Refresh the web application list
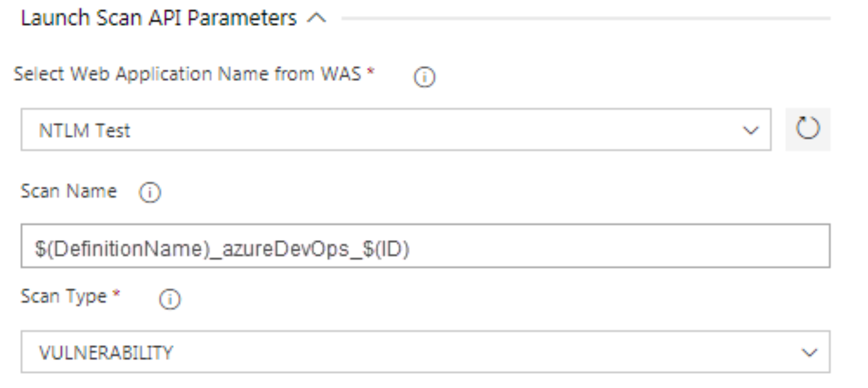Image resolution: width=868 pixels, height=388 pixels. pos(808,129)
